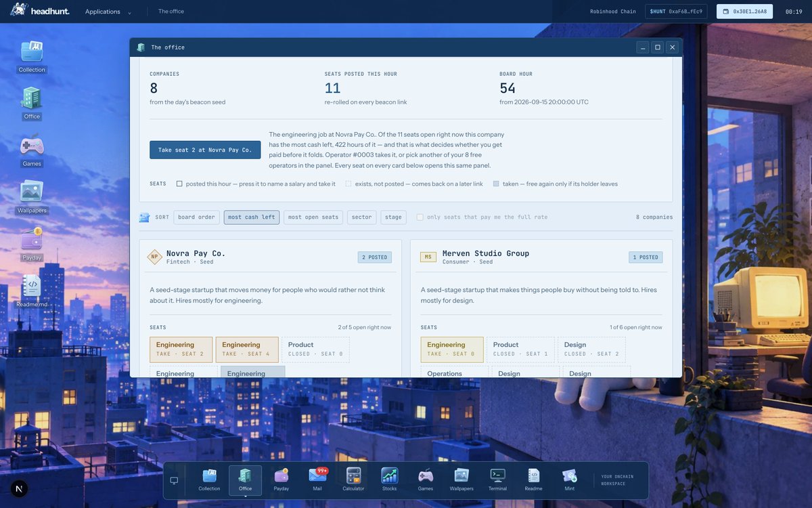Click the headhunt logo in top bar
The image size is (812, 508).
(x=39, y=11)
